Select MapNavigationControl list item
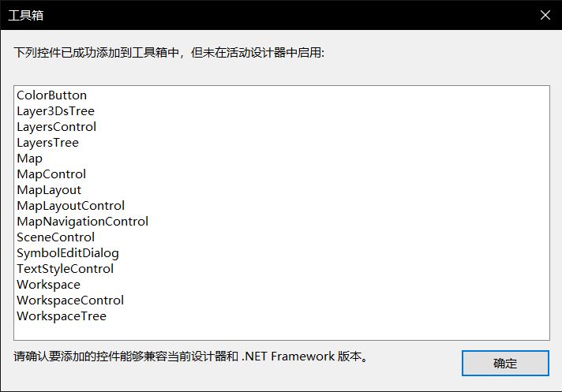This screenshot has height=392, width=562. point(82,221)
